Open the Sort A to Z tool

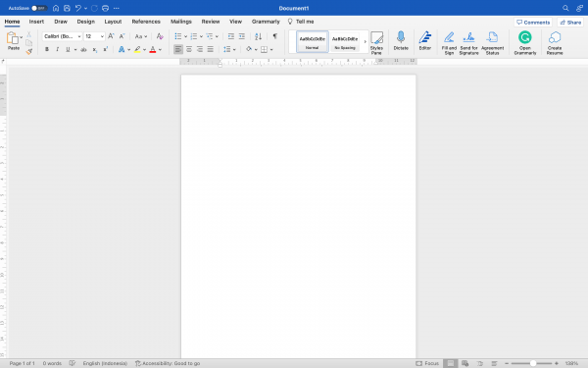258,36
